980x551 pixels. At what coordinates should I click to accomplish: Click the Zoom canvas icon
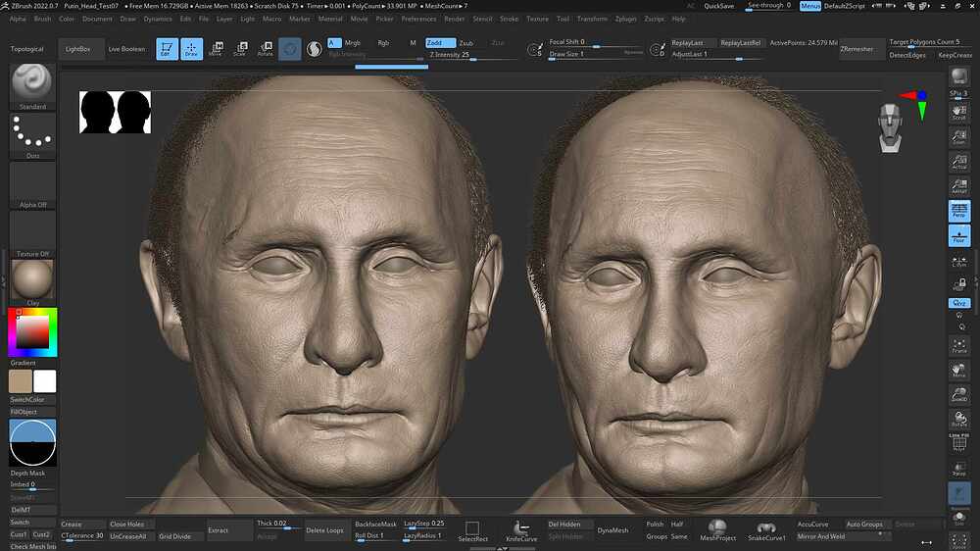click(958, 137)
